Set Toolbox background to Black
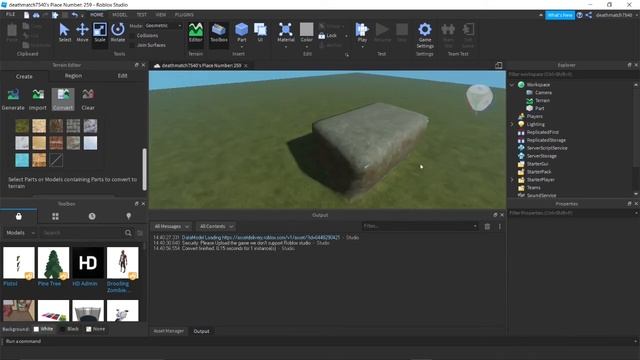Viewport: 640px width, 360px height. coord(62,329)
